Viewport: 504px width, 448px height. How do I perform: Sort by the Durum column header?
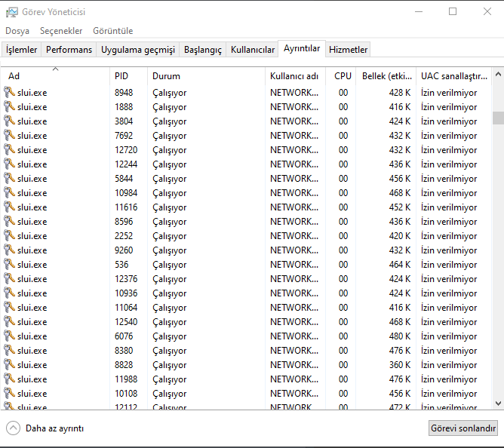pyautogui.click(x=207, y=76)
